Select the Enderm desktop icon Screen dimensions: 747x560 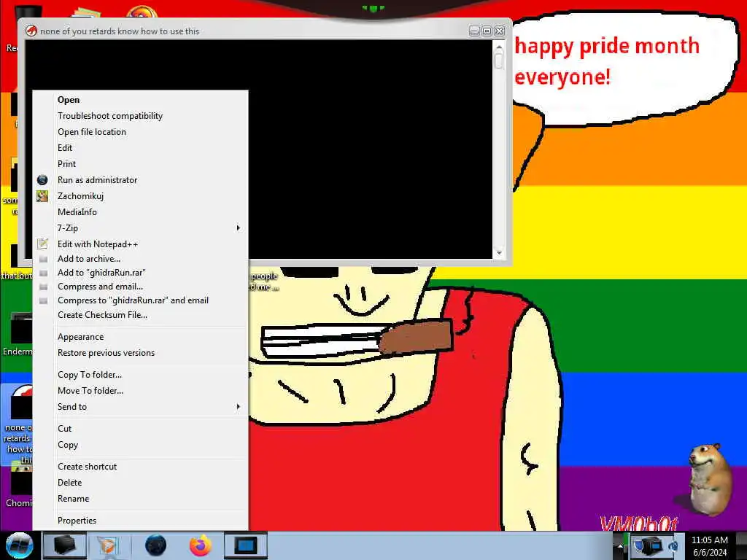pyautogui.click(x=18, y=334)
